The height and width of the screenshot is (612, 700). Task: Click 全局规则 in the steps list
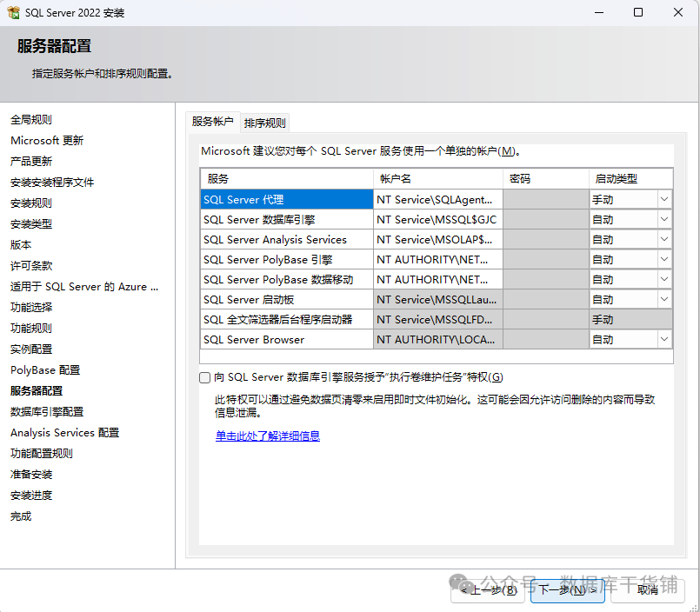pos(31,120)
